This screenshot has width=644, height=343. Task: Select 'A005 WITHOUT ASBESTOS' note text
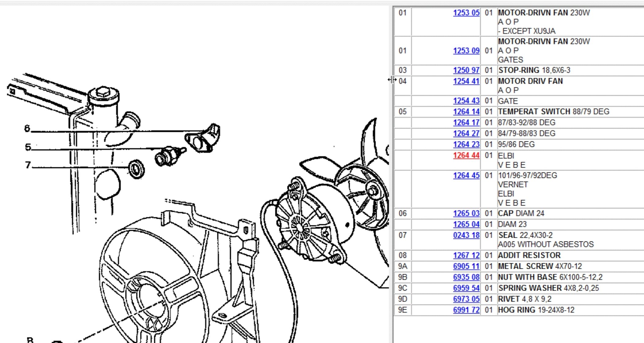tap(546, 245)
